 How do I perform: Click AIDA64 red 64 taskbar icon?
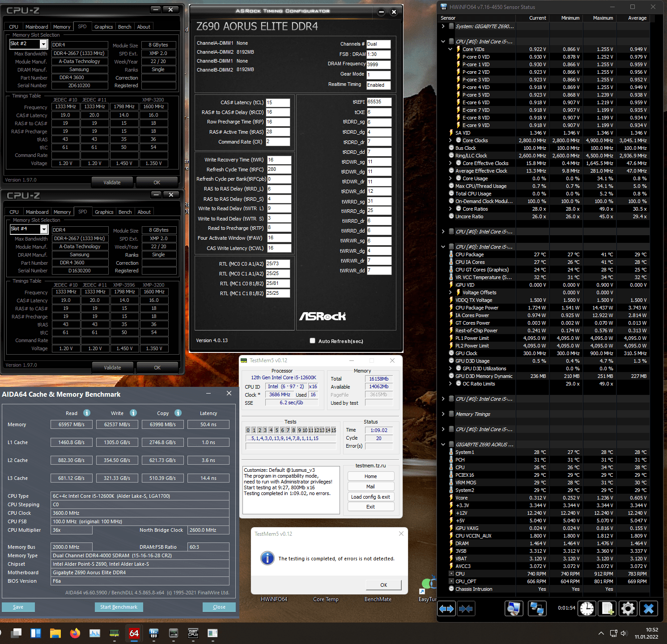coord(134,633)
